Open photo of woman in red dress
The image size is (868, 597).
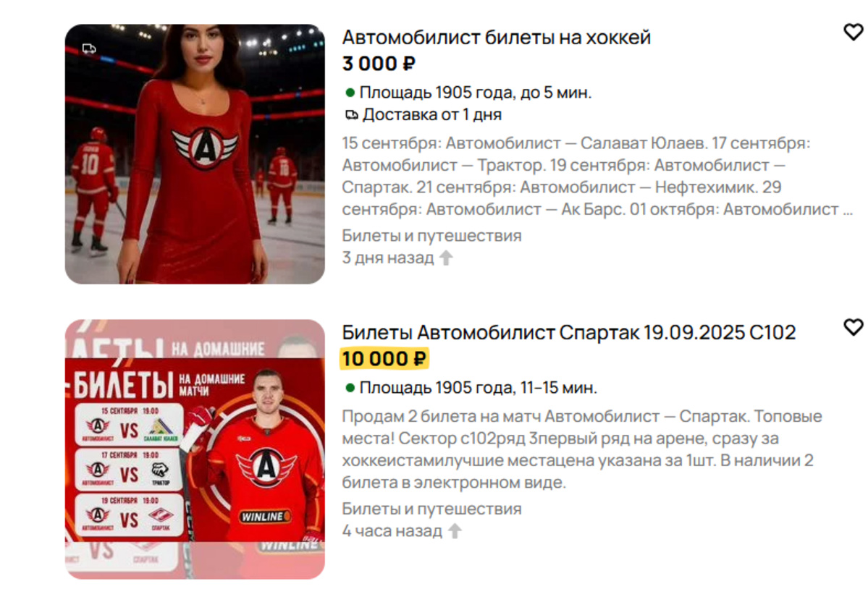pos(195,154)
